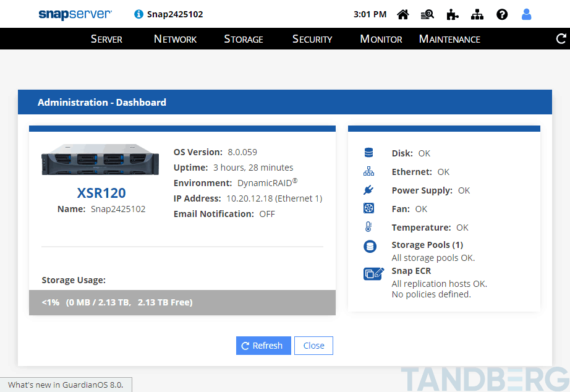This screenshot has width=570, height=392.
Task: Click the Home icon in header
Action: click(x=403, y=14)
